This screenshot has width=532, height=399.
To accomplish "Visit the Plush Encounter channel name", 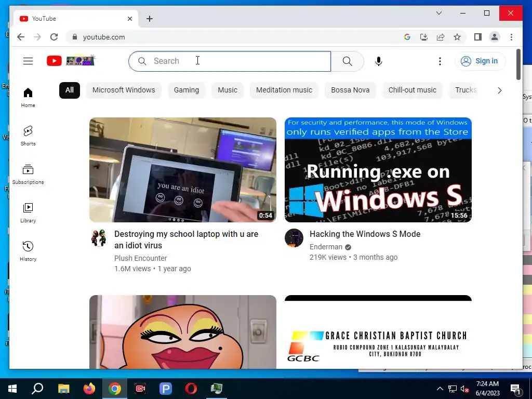I will click(140, 258).
